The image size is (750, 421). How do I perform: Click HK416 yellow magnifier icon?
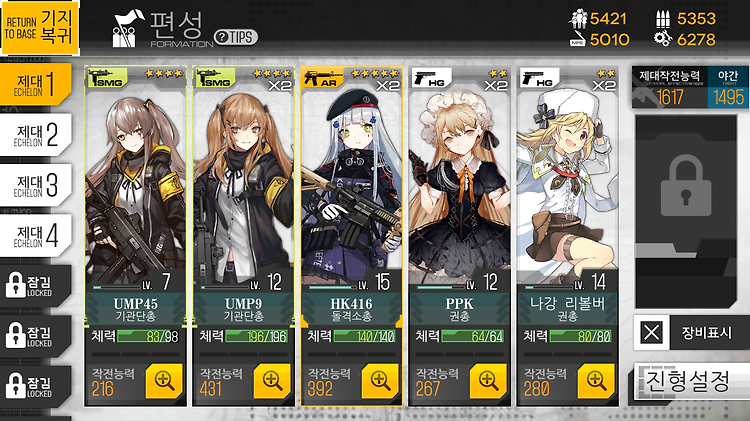point(380,381)
